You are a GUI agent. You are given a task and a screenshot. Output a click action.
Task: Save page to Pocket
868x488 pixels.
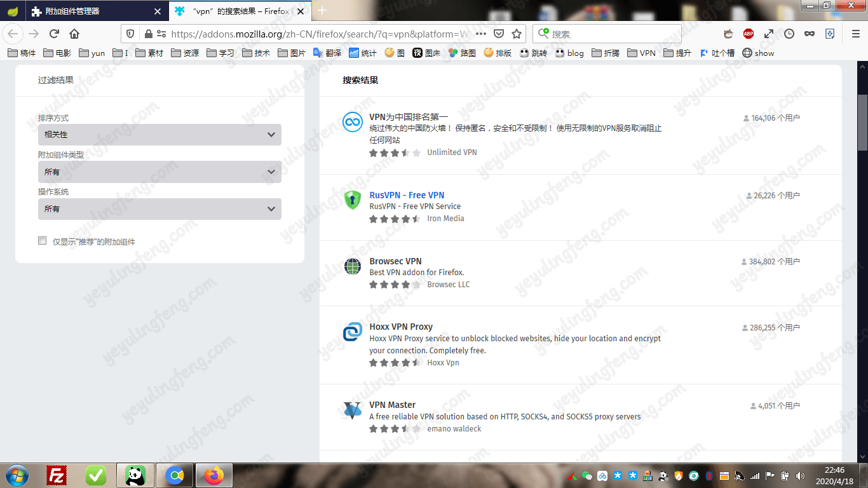pyautogui.click(x=499, y=34)
